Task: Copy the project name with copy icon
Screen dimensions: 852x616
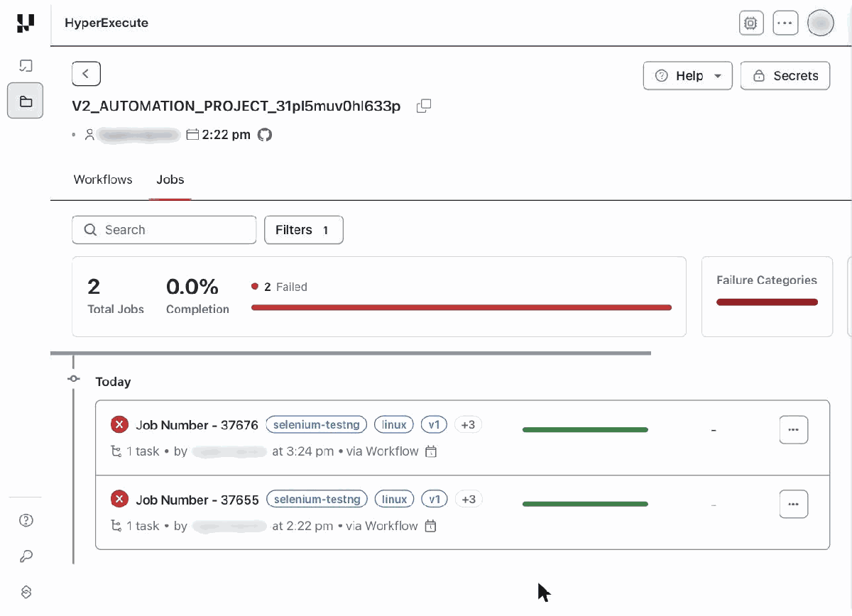Action: tap(424, 106)
